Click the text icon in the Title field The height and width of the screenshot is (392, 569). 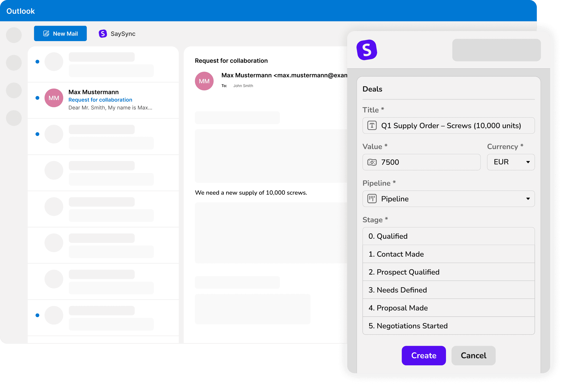(372, 126)
